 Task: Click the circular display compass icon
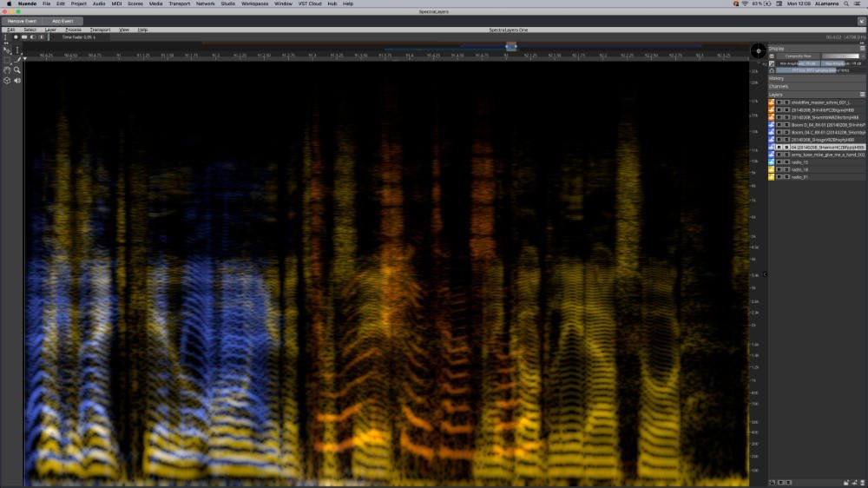pos(759,51)
